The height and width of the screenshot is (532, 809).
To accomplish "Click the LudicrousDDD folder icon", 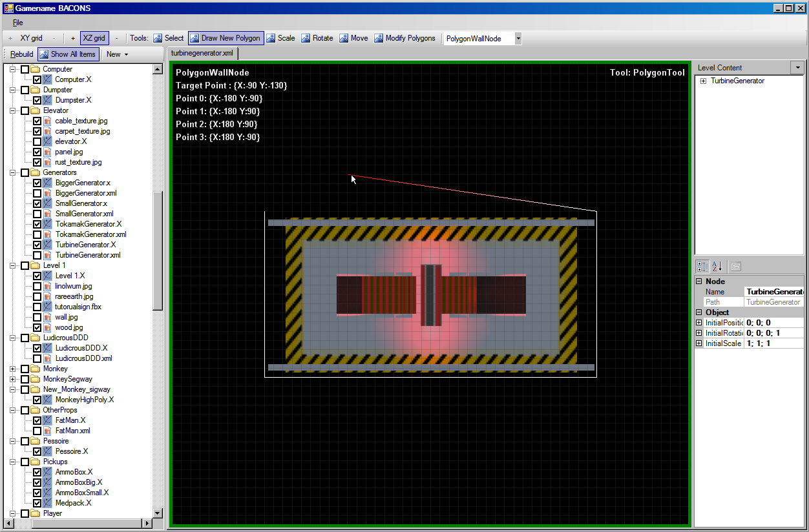I will [x=35, y=338].
